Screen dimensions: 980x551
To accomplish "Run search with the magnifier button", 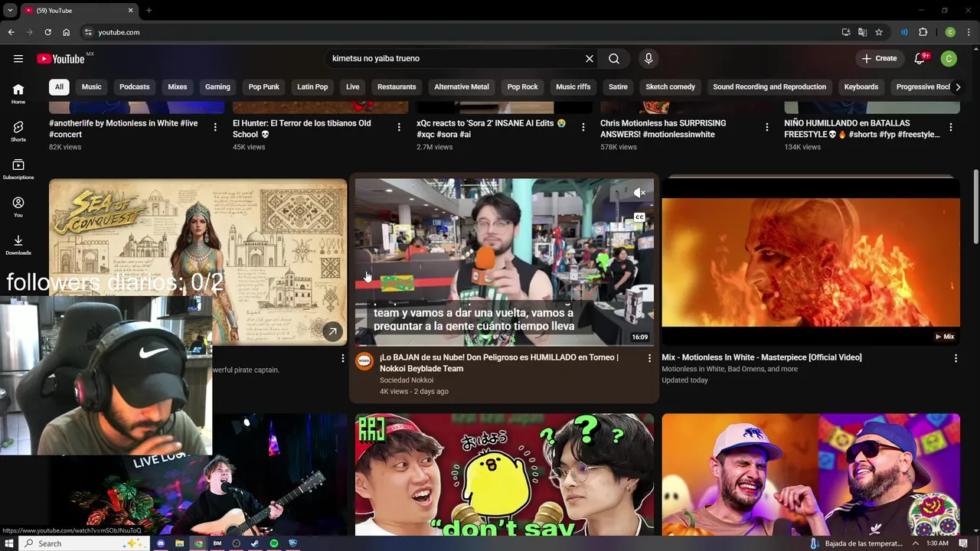I will coord(614,58).
